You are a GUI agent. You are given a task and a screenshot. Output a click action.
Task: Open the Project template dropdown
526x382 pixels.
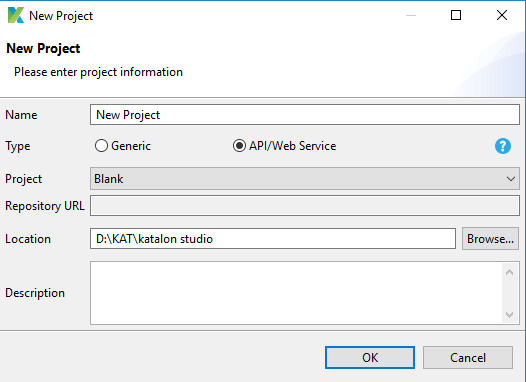pos(305,179)
